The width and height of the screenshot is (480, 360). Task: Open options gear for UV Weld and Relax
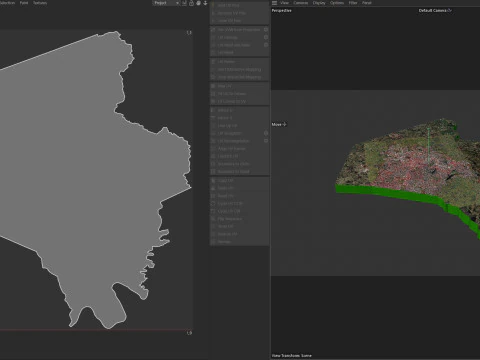tap(266, 45)
